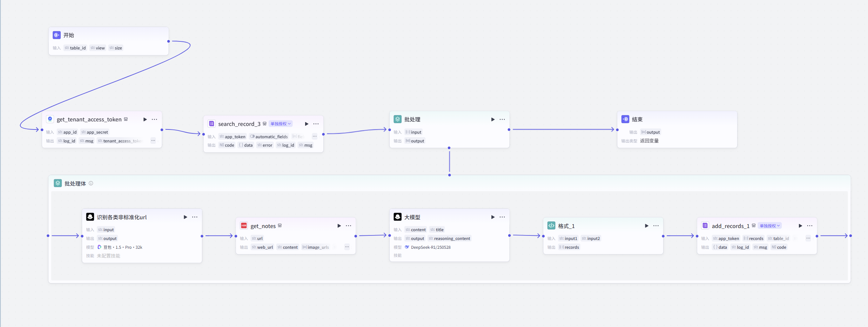This screenshot has width=868, height=327.
Task: Run the get_notes node
Action: (339, 226)
